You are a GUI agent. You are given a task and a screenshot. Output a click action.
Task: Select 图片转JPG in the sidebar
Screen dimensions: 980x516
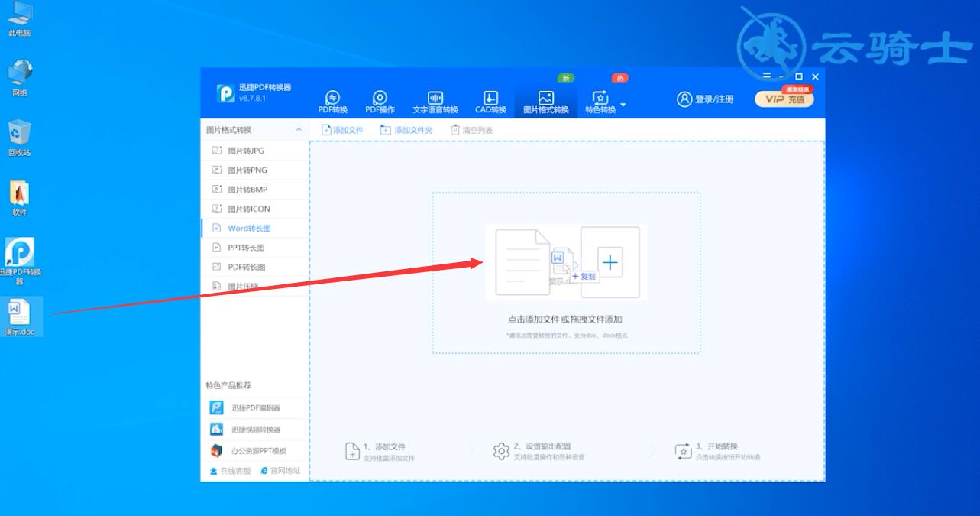[255, 151]
